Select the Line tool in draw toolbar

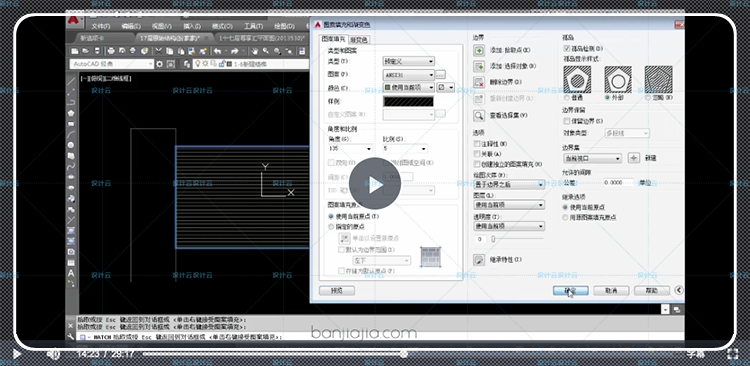(x=71, y=82)
